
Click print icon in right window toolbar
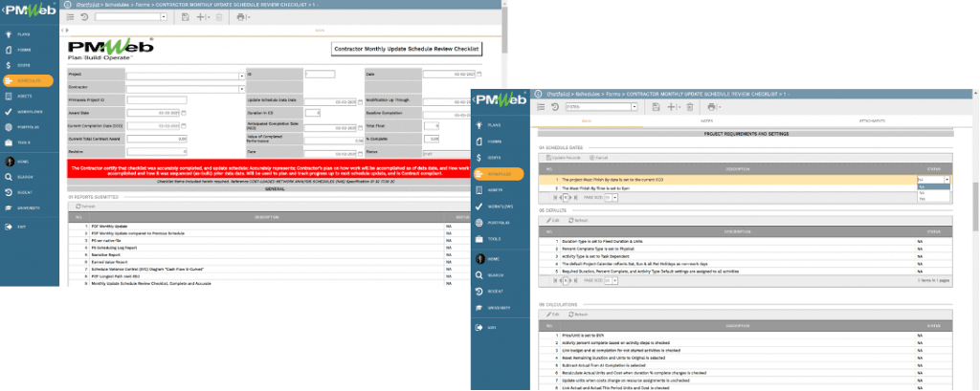click(x=712, y=107)
